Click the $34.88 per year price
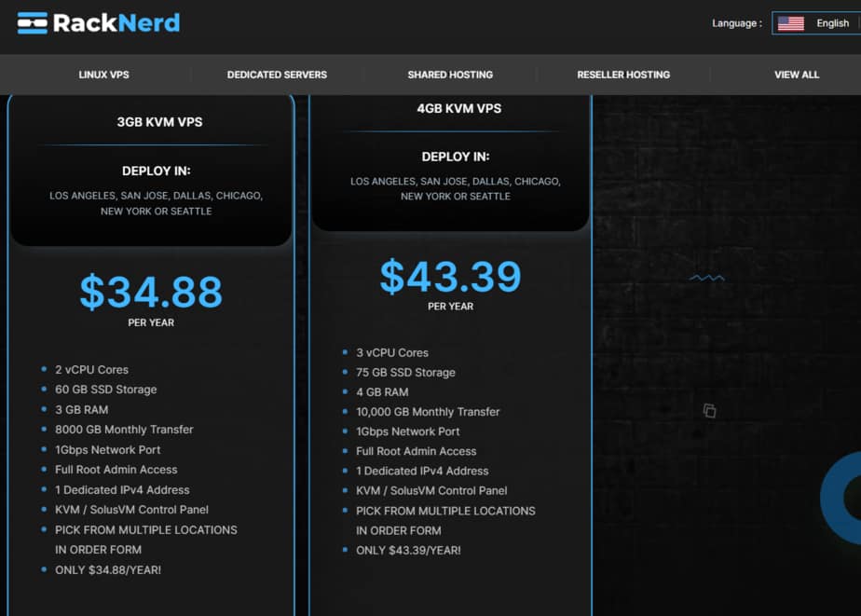The image size is (861, 616). tap(151, 292)
